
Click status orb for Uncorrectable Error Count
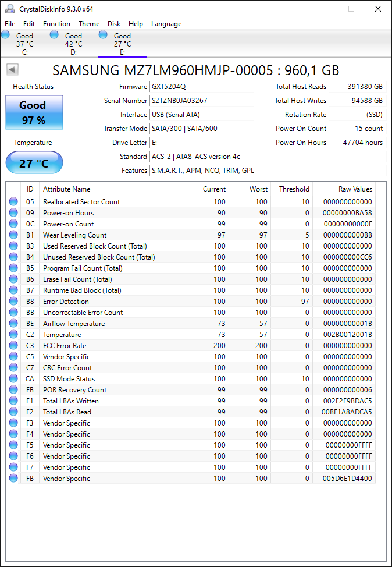pyautogui.click(x=13, y=312)
